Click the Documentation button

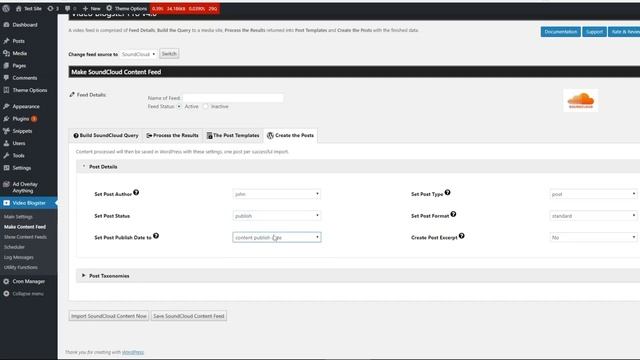coord(560,32)
